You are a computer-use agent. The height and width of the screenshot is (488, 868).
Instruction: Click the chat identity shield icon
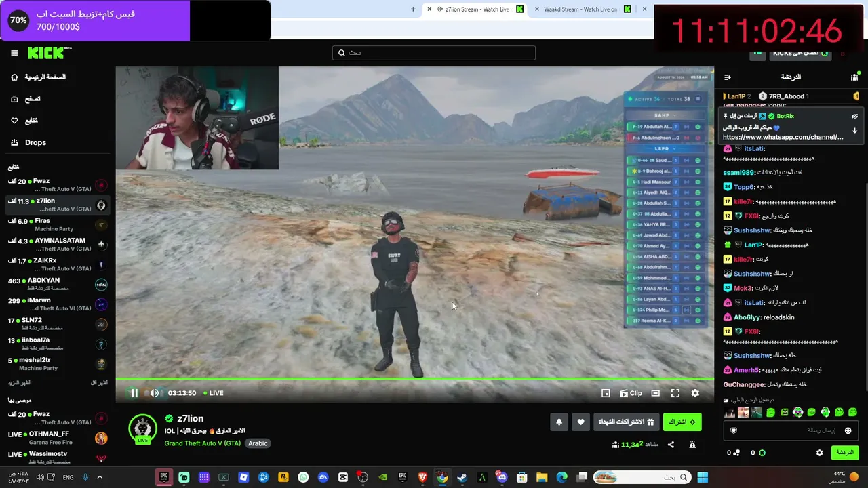[733, 430]
